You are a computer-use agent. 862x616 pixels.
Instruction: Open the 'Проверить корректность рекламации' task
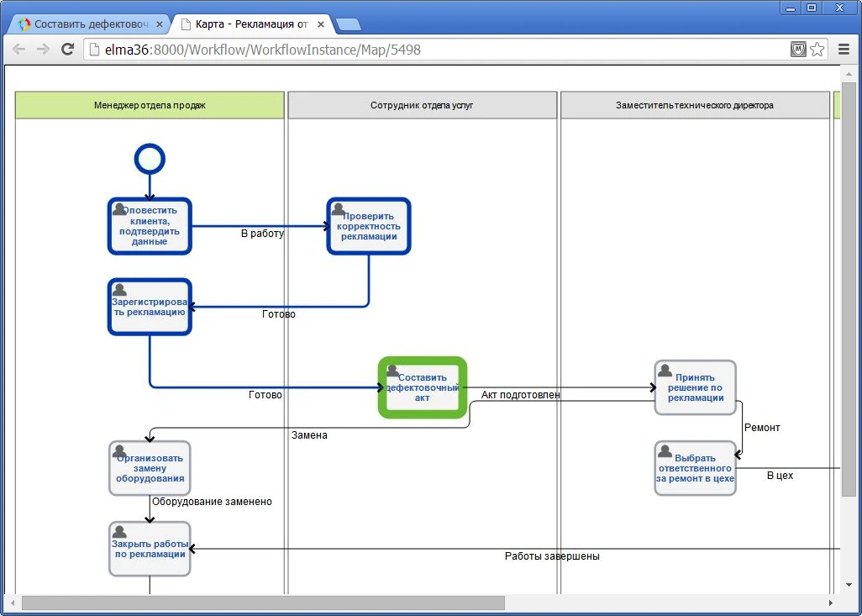coord(368,226)
